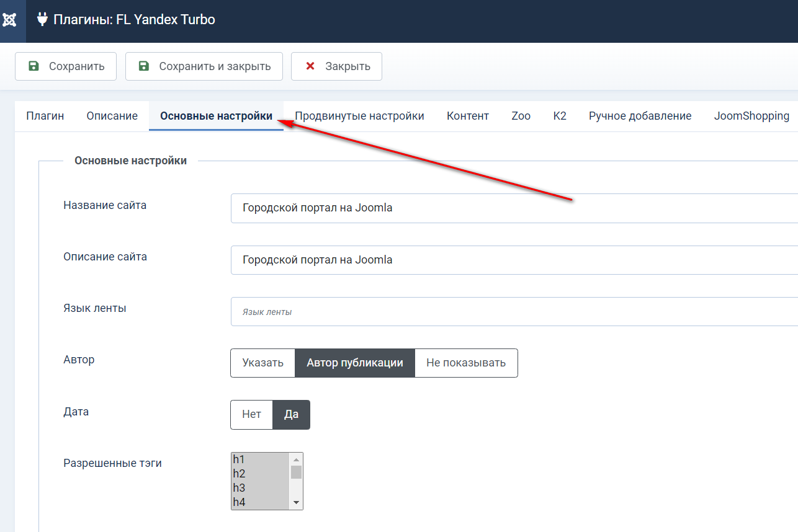Open the Продвинутые настройки tab
Image resolution: width=798 pixels, height=532 pixels.
tap(359, 116)
